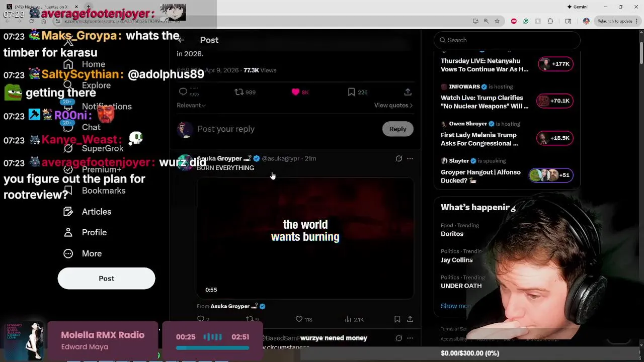Click the More circle icon

[x=68, y=253]
